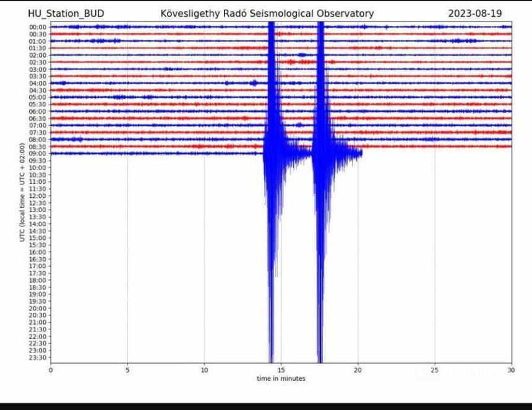Click the 20 minute x-axis tick
Image resolution: width=532 pixels, height=410 pixels.
pyautogui.click(x=358, y=370)
